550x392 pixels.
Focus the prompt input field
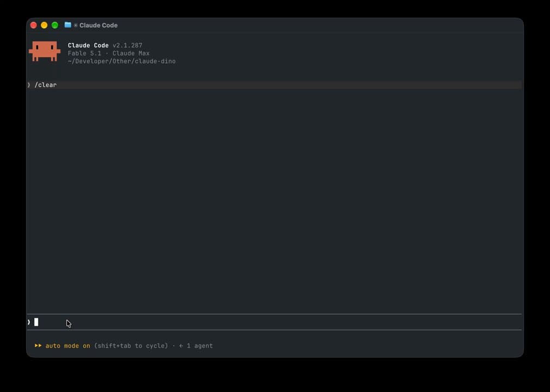click(x=274, y=322)
